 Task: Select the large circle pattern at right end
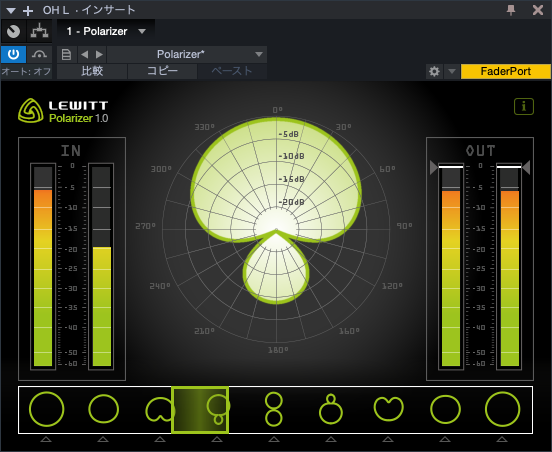tap(502, 409)
